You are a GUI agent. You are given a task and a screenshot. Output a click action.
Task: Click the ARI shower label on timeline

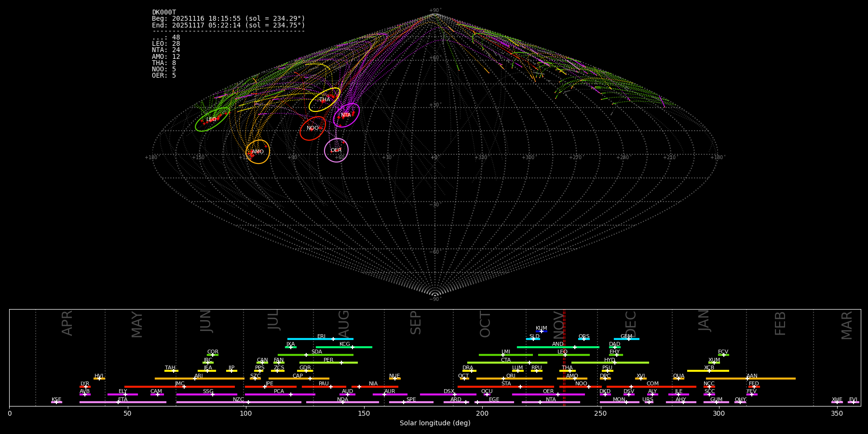[x=198, y=376]
